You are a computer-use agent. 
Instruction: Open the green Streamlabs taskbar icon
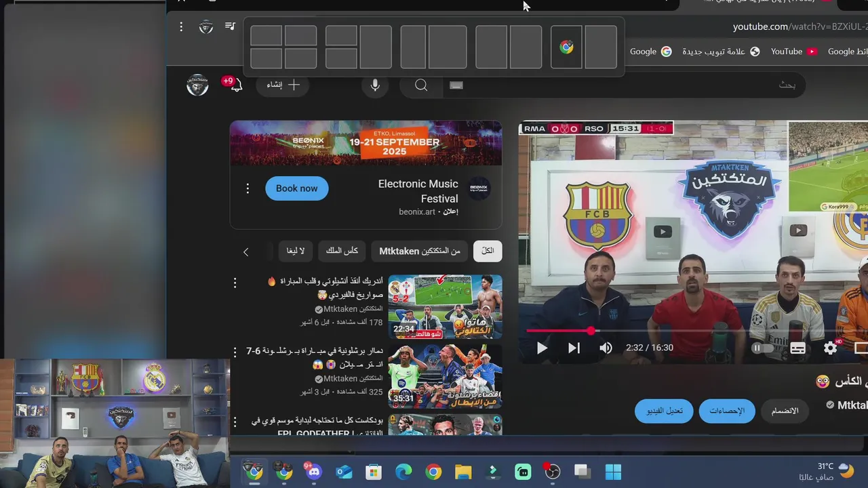(523, 472)
